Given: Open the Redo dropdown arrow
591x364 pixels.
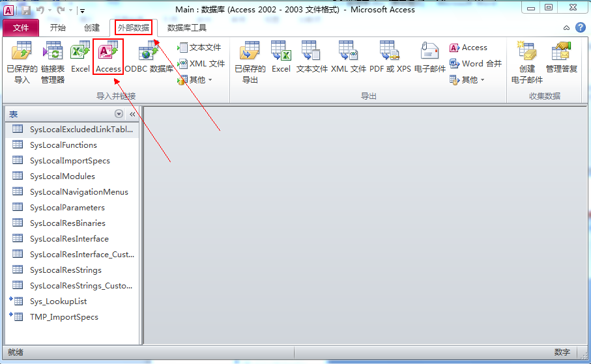Looking at the screenshot, I should click(x=70, y=10).
